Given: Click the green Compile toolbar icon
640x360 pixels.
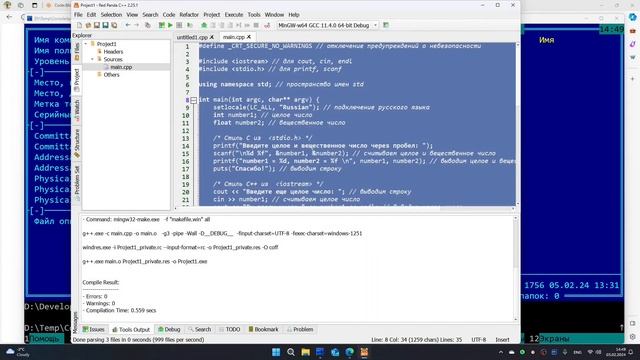Looking at the screenshot, I should coord(162,25).
